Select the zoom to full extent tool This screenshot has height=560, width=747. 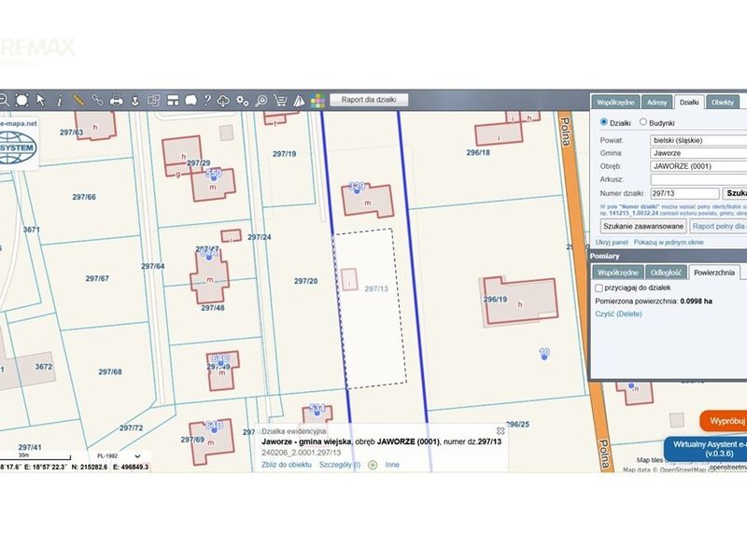[21, 100]
